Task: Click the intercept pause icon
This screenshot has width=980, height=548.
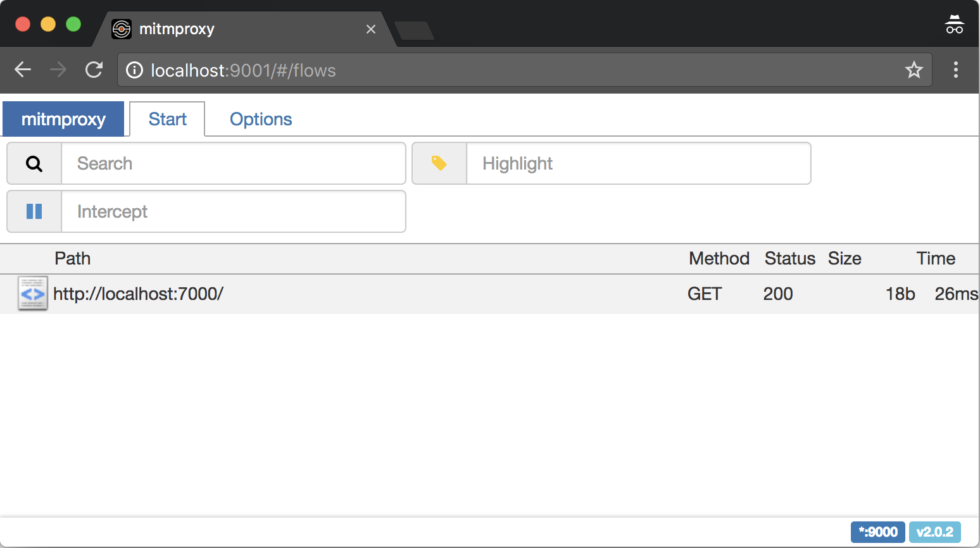Action: (x=34, y=211)
